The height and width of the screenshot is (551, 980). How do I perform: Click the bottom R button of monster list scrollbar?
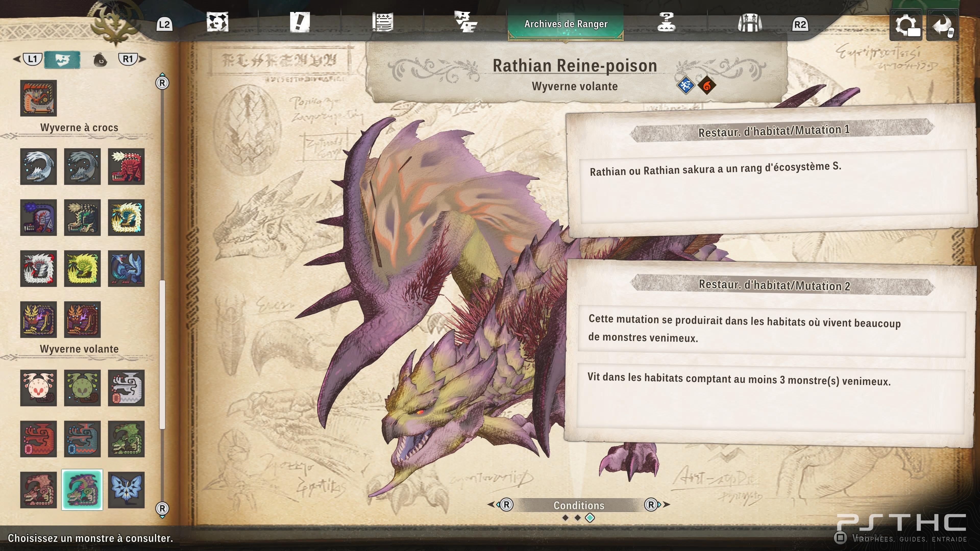pyautogui.click(x=163, y=509)
